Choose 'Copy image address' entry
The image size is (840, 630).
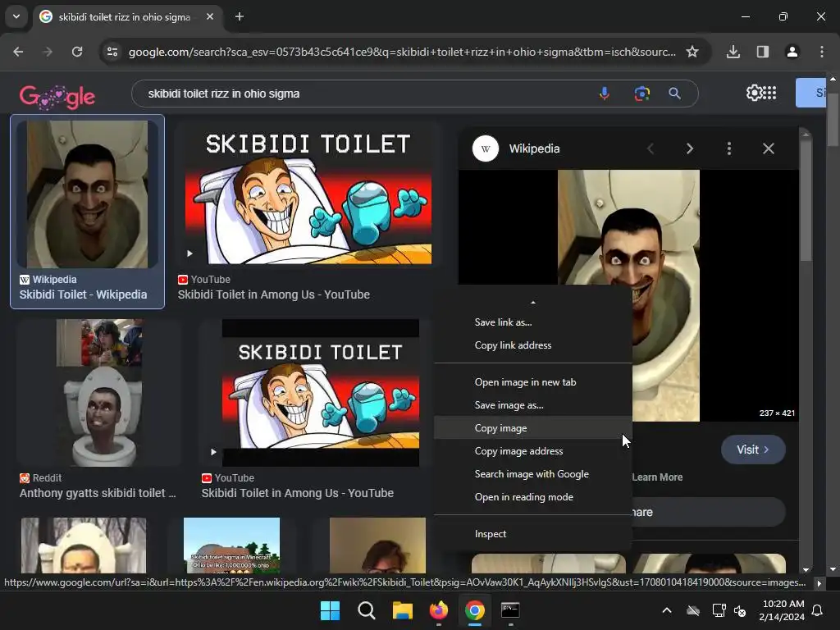[x=533, y=451]
